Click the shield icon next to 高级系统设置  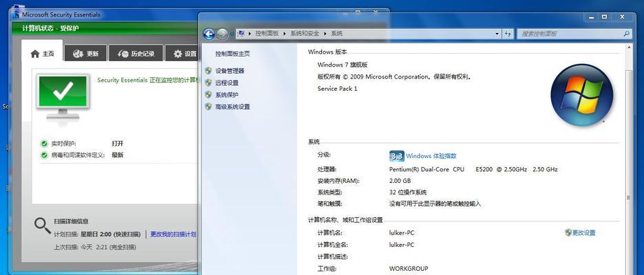point(208,107)
